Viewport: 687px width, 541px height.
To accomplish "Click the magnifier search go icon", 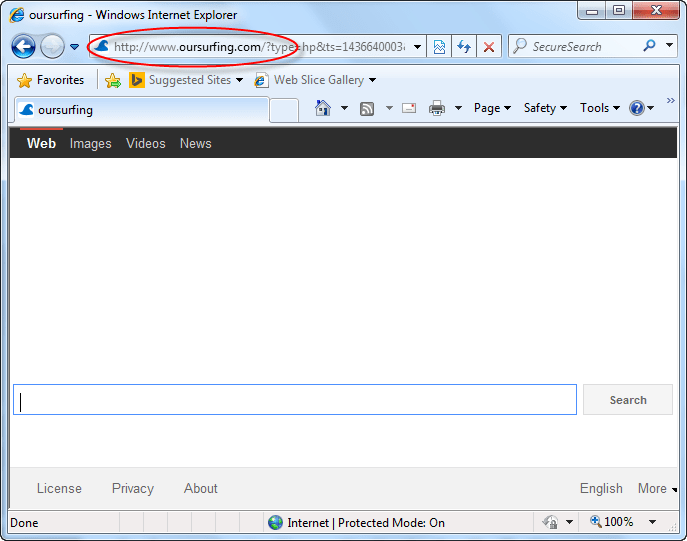I will (x=649, y=46).
